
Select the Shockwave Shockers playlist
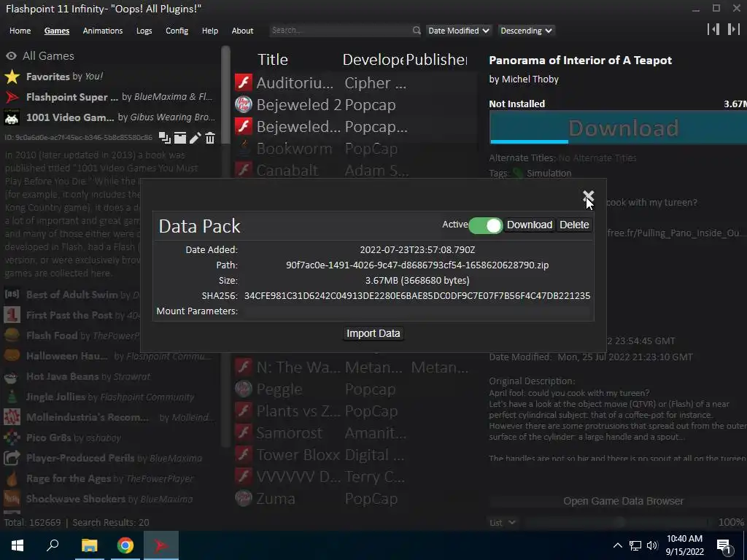pos(109,499)
